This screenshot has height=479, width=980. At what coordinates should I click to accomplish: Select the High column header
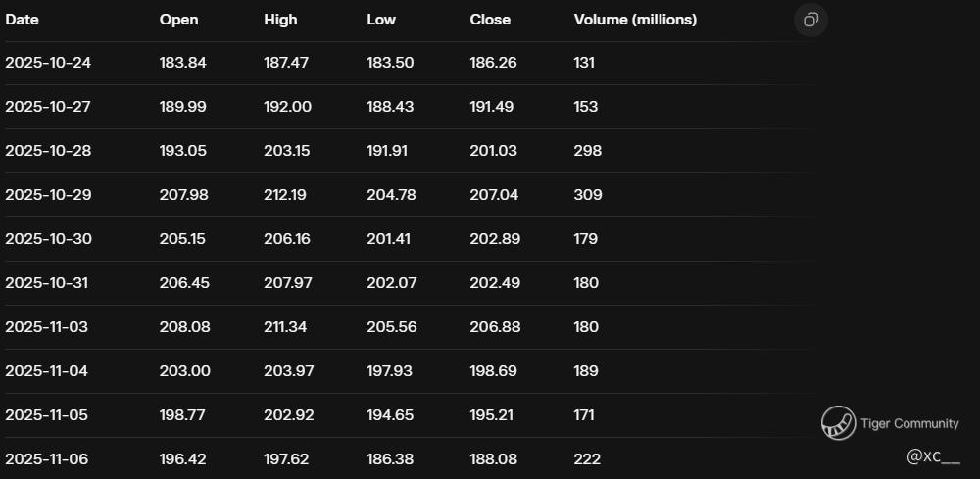tap(280, 20)
